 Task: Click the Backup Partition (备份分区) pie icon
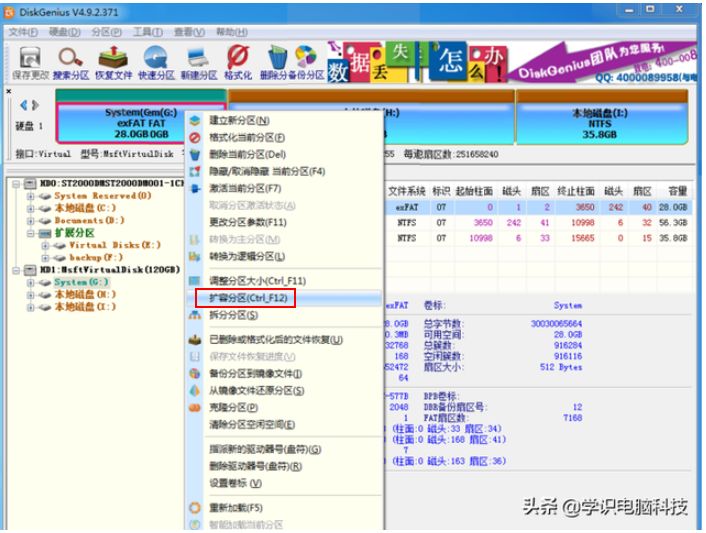pyautogui.click(x=308, y=63)
